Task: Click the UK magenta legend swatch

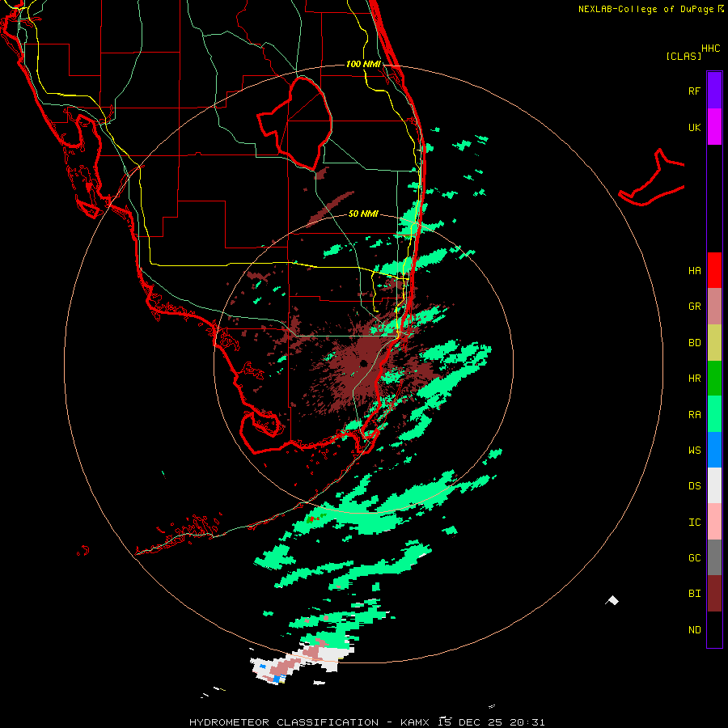Action: pos(714,126)
